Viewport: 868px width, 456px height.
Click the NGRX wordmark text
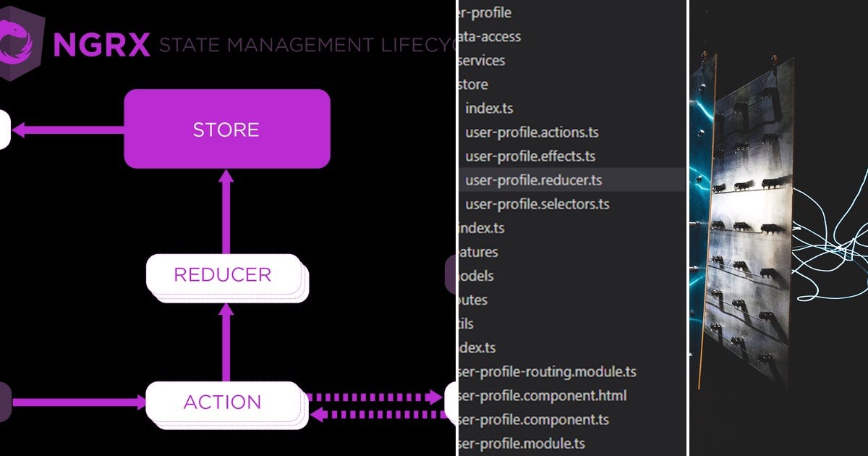[100, 42]
